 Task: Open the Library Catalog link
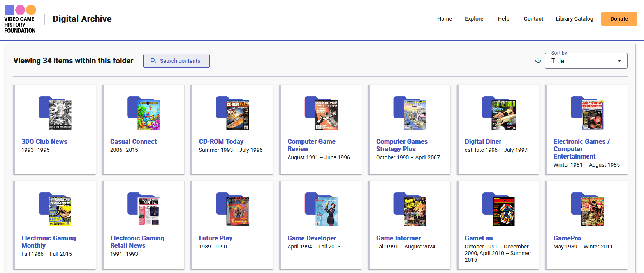coord(574,19)
